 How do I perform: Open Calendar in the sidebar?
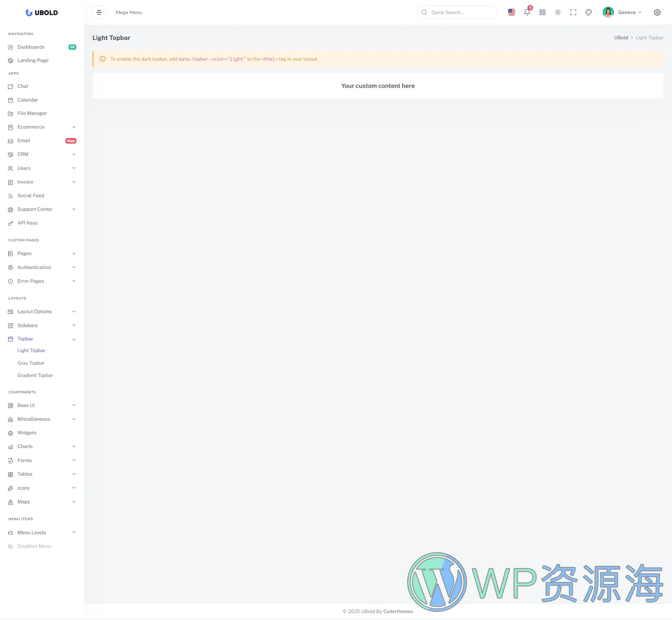28,100
